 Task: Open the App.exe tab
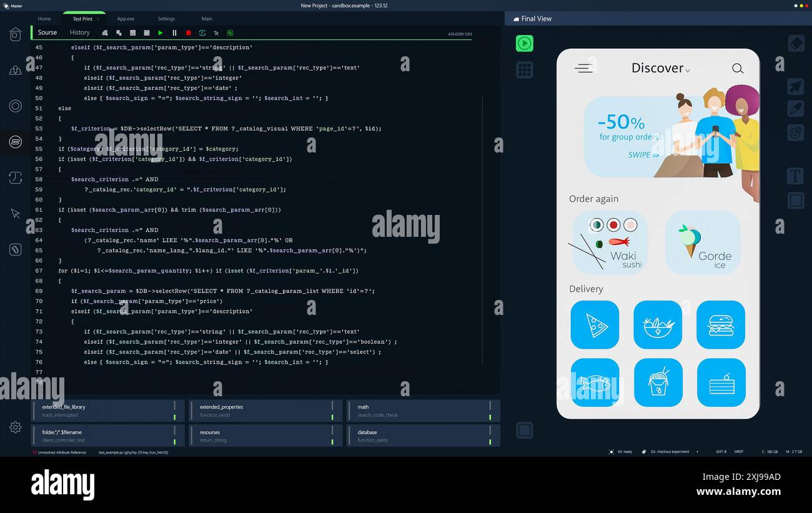pos(126,19)
